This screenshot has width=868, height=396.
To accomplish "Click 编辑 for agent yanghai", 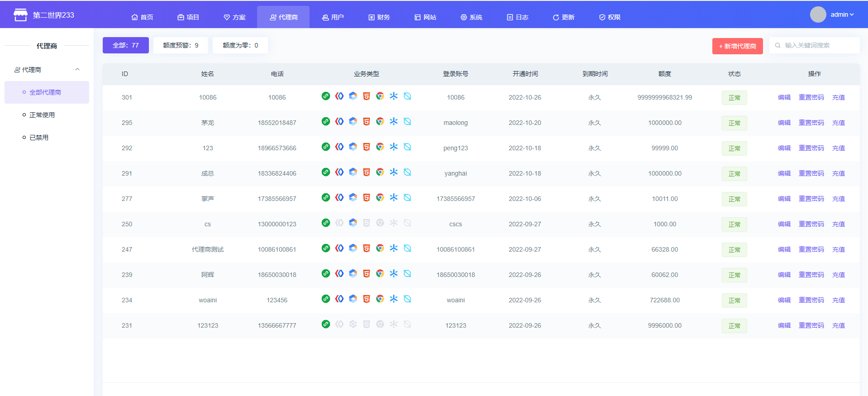I will (x=784, y=173).
